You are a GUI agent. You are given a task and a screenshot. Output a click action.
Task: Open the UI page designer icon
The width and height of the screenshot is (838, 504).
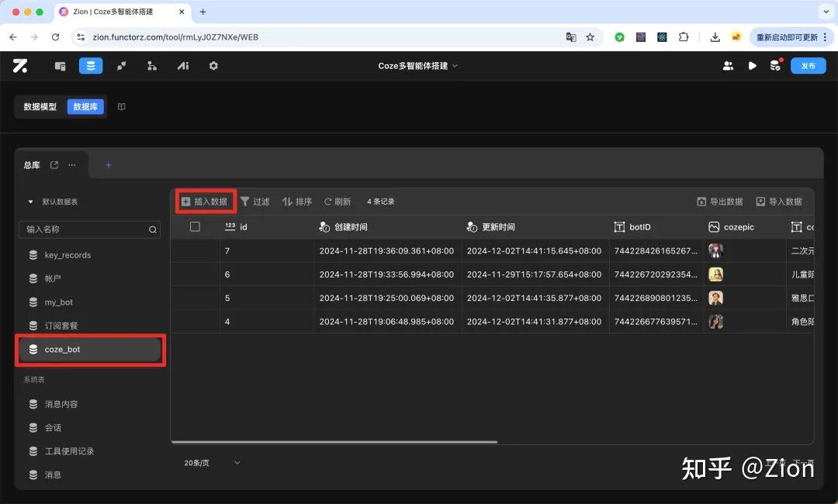[x=60, y=66]
